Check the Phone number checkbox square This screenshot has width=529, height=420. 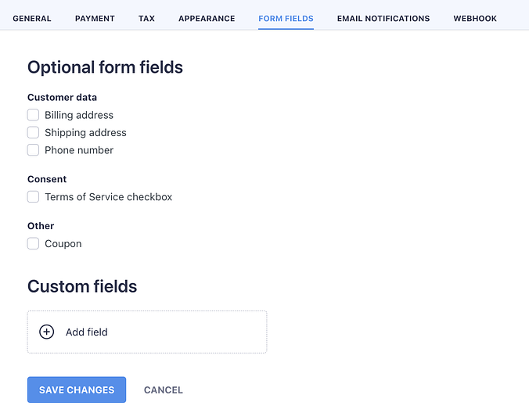coord(33,150)
